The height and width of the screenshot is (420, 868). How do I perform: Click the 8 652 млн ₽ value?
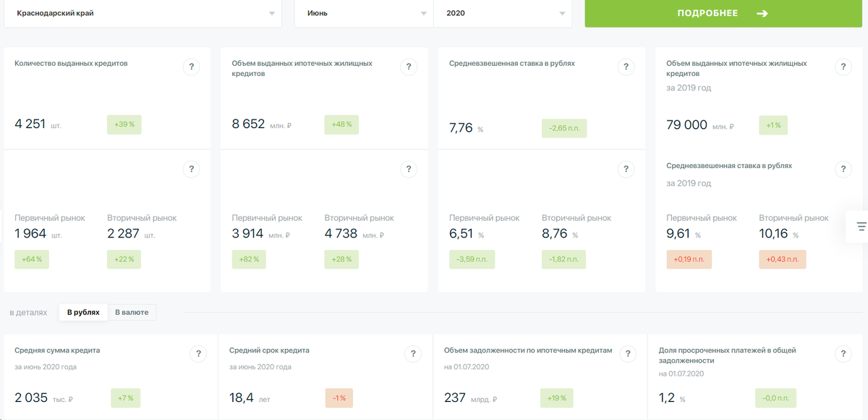[261, 125]
